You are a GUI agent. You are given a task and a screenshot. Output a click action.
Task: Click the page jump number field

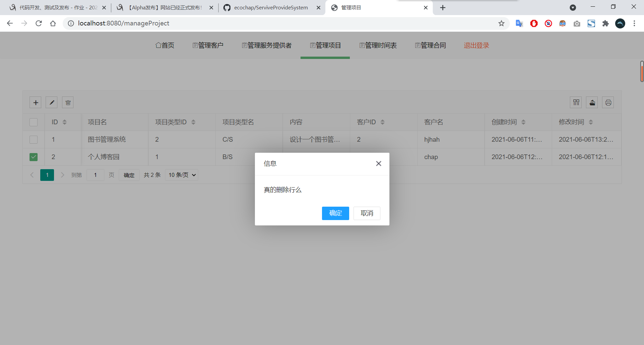[x=96, y=175]
